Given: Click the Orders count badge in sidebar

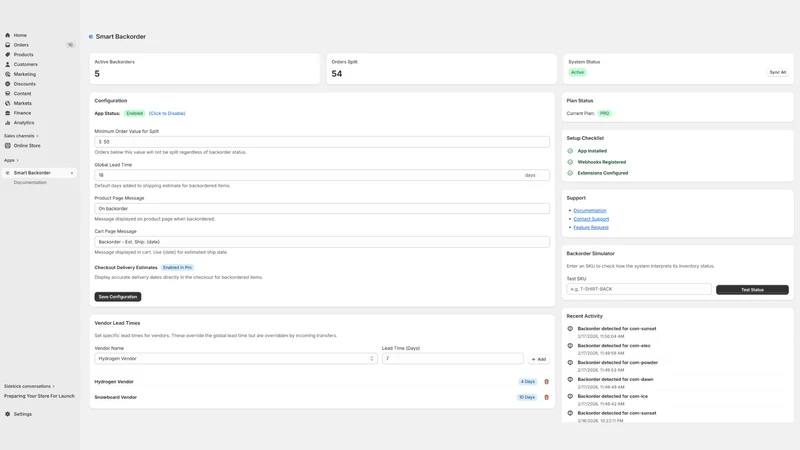Looking at the screenshot, I should point(70,45).
